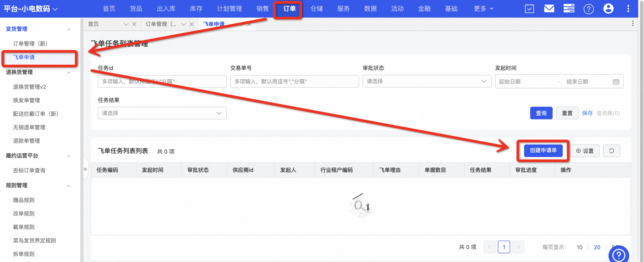
Task: Open 配送拦截订单（新）in sidebar
Action: pos(35,114)
